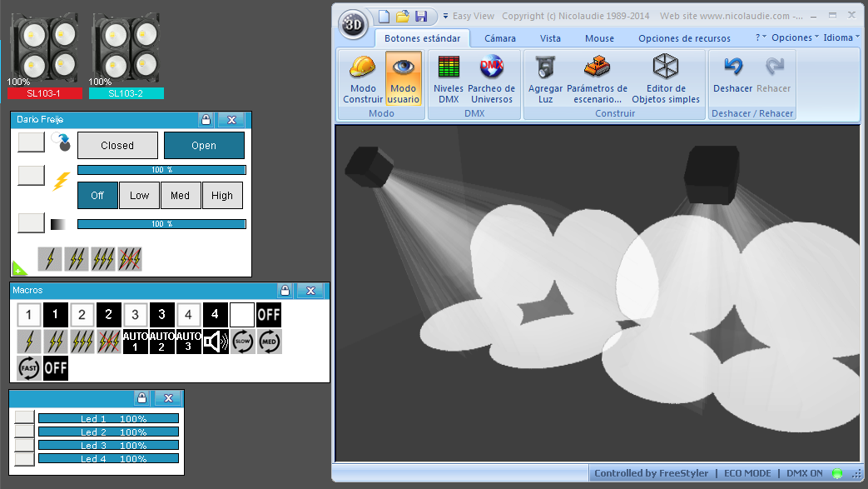
Task: Tick the checkbox beside the Closed button
Action: [31, 142]
